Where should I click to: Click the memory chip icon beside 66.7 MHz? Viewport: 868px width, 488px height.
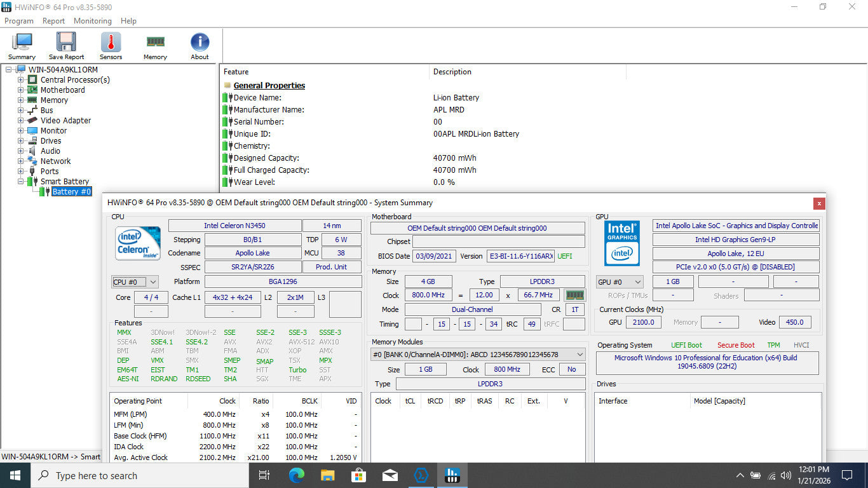[x=574, y=295]
